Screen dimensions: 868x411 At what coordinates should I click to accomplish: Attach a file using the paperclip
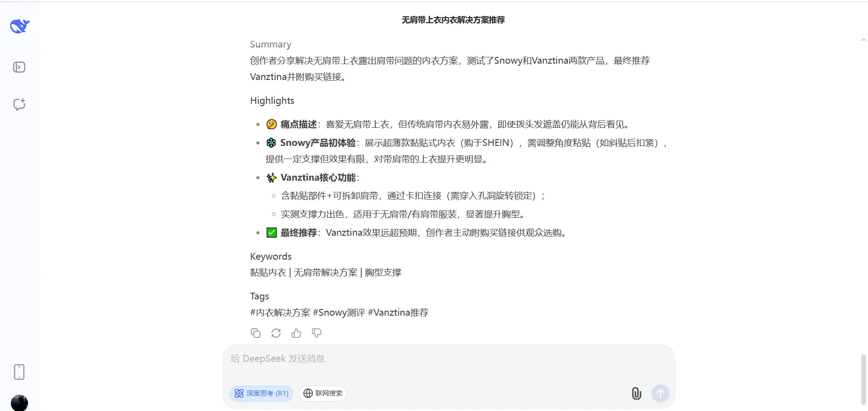[x=636, y=393]
